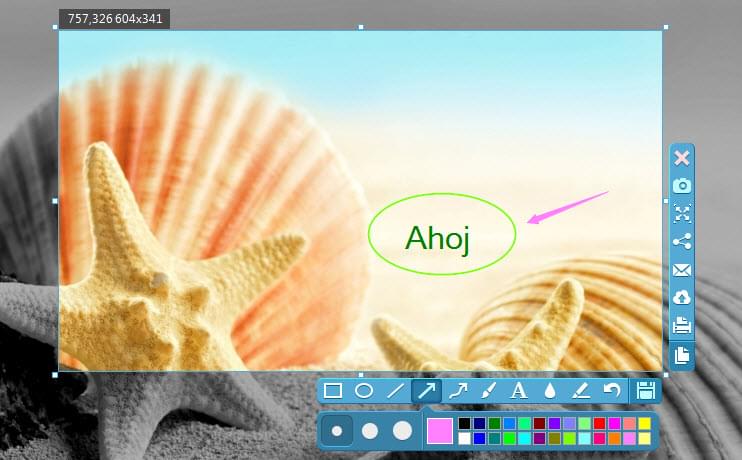Screen dimensions: 742x460
Task: Select the Blur droplet tool
Action: coord(549,391)
